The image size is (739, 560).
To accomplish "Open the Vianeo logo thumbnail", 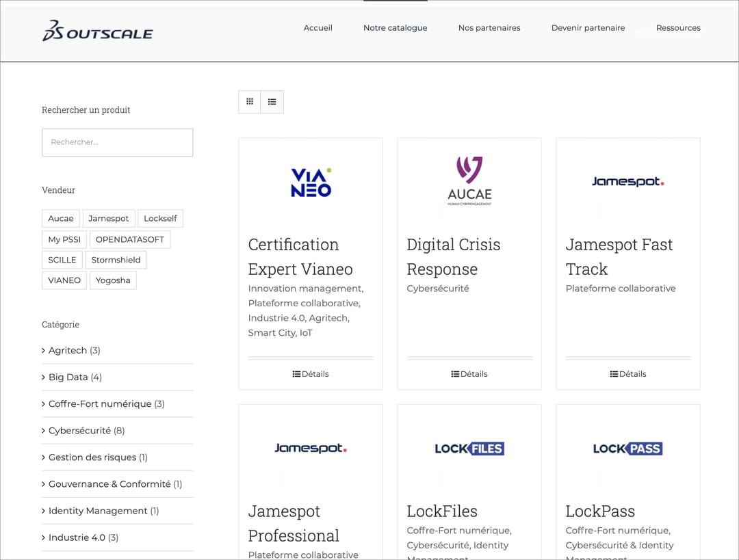I will (311, 183).
